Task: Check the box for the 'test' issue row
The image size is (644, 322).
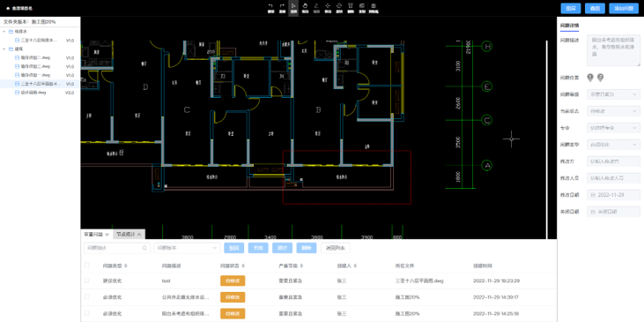Action: coord(86,280)
